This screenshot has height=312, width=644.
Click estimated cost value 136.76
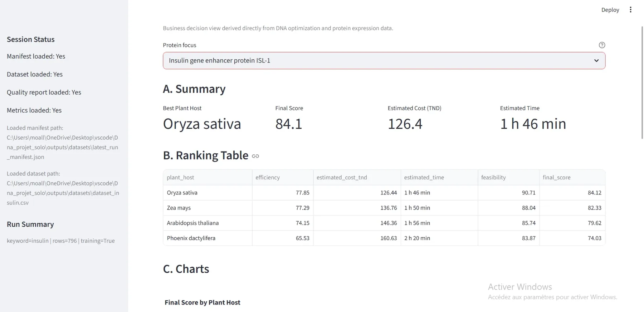pyautogui.click(x=357, y=208)
